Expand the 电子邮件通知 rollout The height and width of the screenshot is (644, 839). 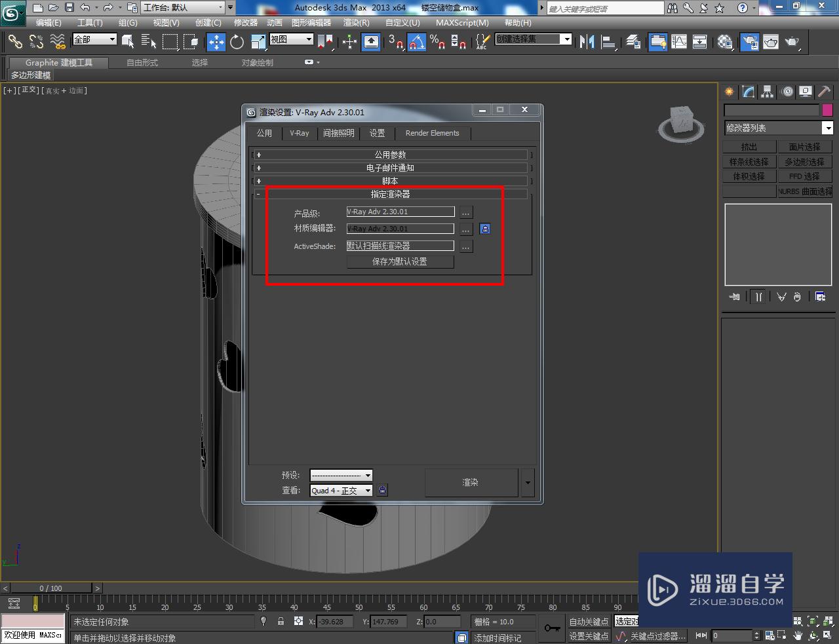coord(390,168)
